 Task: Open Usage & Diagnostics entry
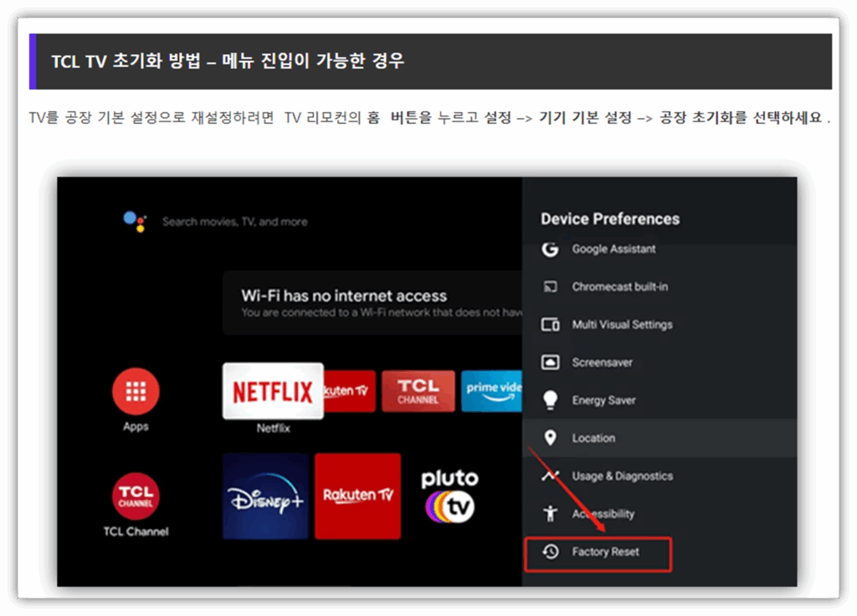click(659, 476)
